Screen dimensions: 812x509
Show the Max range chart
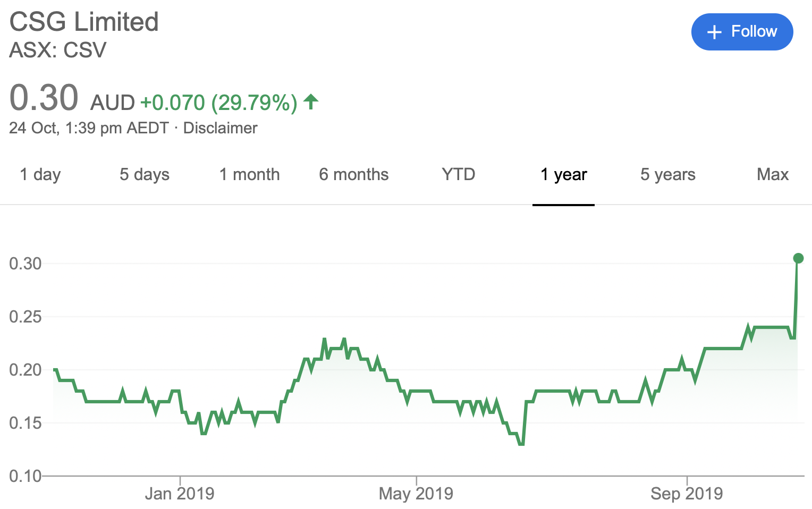click(x=773, y=174)
